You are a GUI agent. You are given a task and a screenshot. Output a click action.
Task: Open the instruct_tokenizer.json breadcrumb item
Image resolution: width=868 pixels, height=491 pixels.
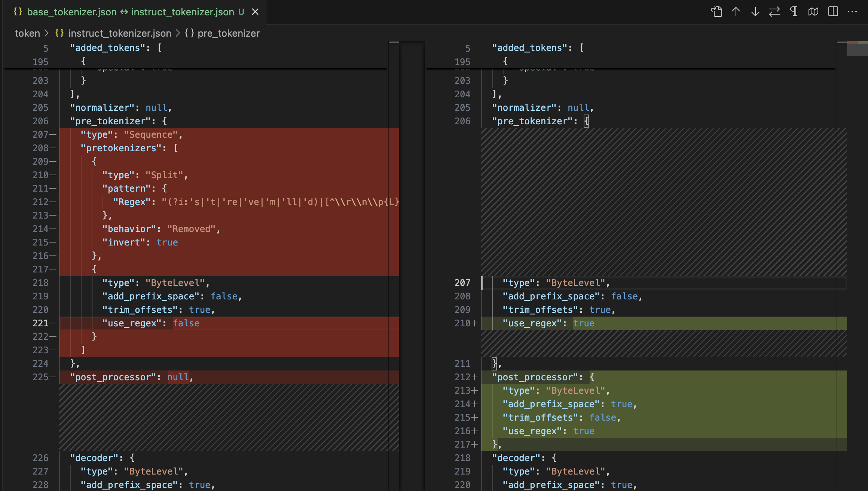120,33
